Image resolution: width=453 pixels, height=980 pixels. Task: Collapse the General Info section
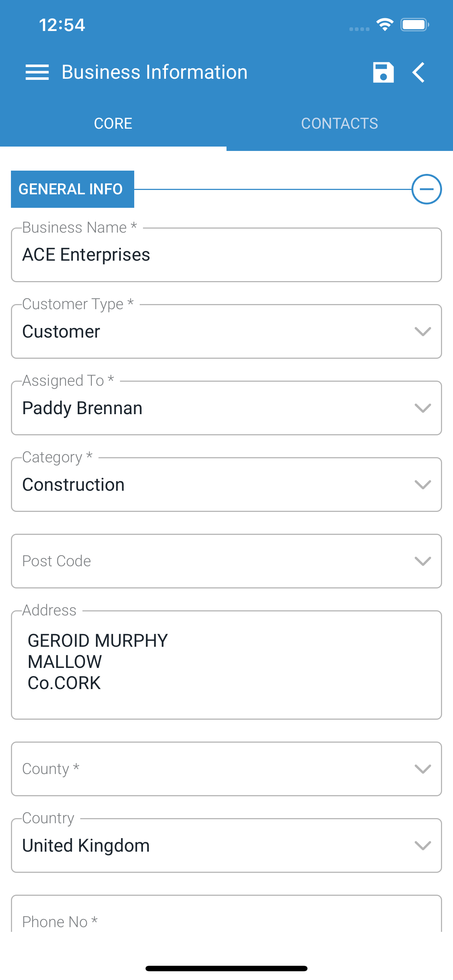[426, 189]
